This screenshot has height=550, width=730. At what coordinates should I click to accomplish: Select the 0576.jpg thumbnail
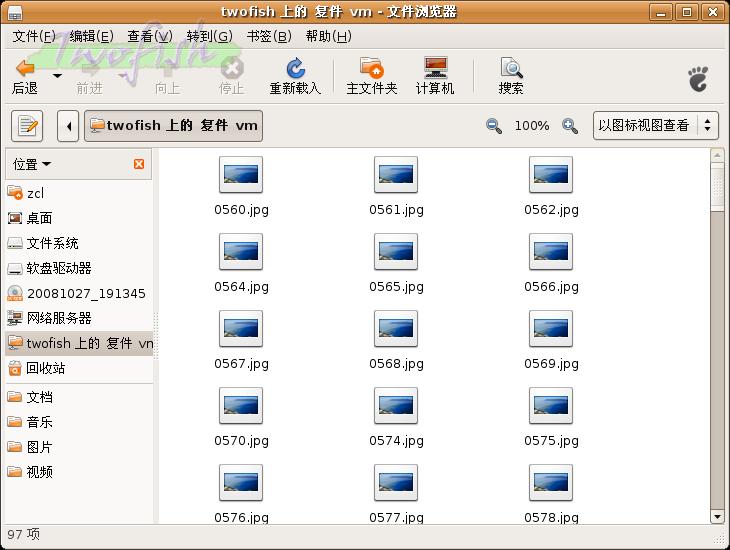point(241,482)
